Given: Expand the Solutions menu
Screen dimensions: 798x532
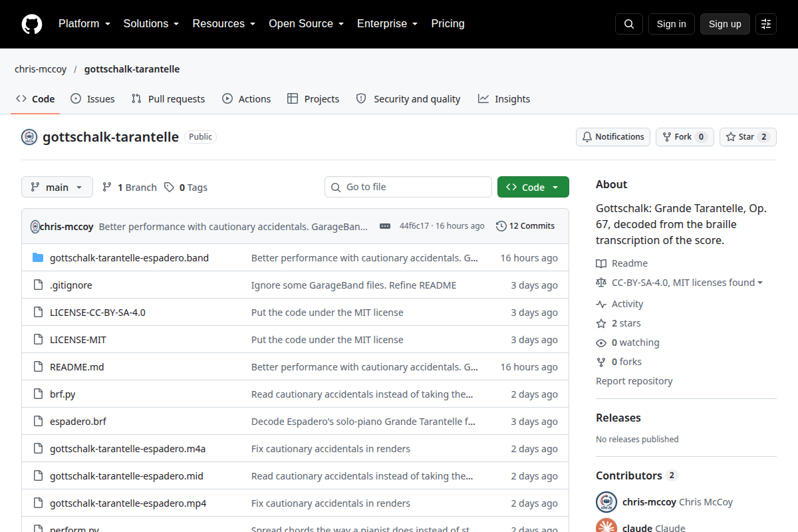Looking at the screenshot, I should [151, 24].
